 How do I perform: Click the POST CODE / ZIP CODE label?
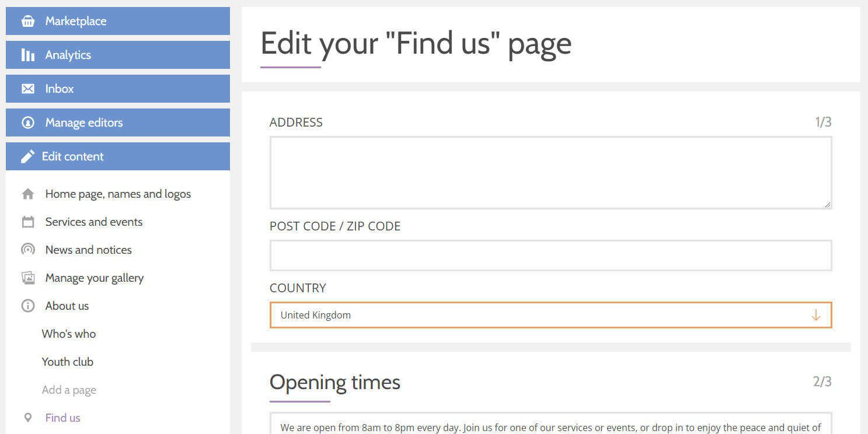(335, 226)
